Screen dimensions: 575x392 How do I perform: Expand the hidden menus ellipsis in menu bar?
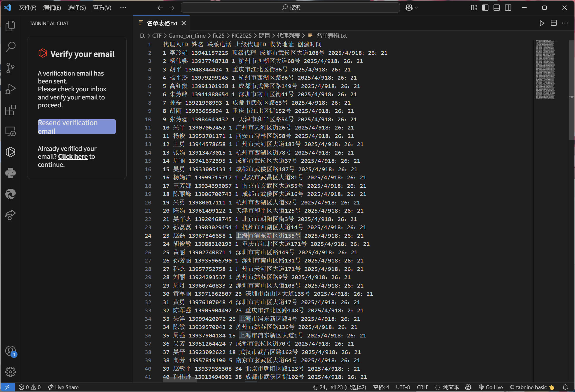[x=123, y=8]
